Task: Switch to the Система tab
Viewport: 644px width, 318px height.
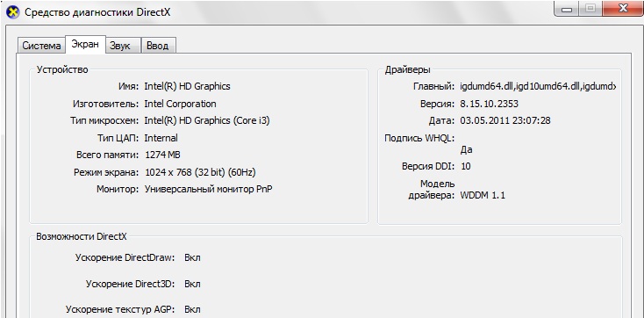Action: [x=41, y=46]
